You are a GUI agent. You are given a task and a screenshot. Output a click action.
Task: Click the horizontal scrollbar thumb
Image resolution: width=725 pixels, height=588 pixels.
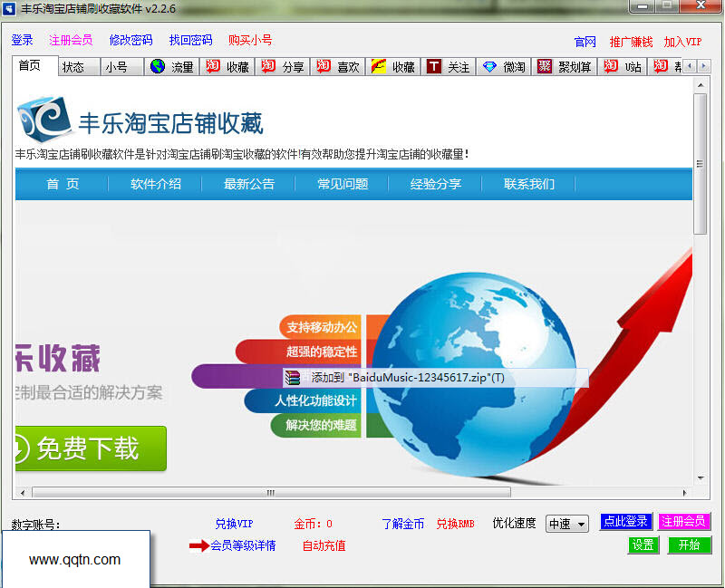(x=271, y=493)
